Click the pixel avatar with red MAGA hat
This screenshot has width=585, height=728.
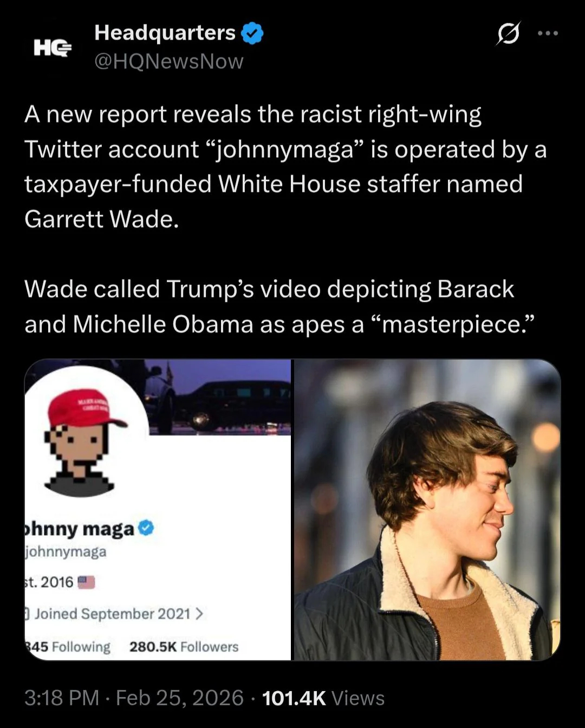[86, 439]
